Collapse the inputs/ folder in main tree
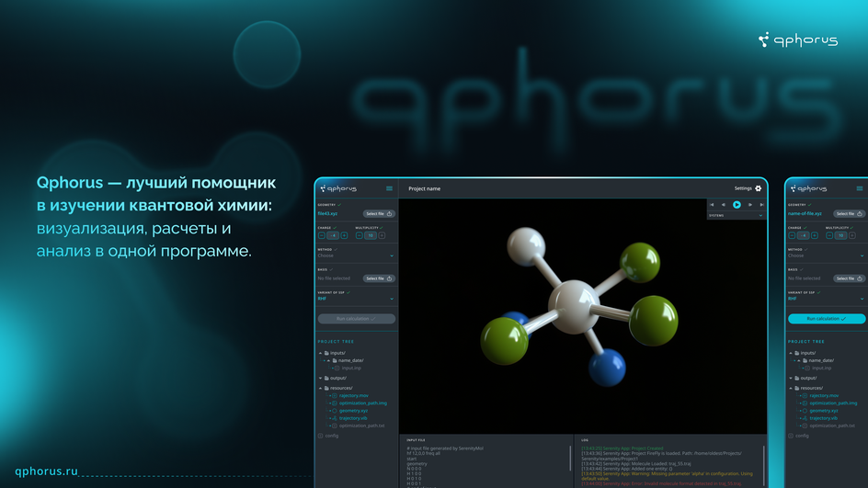Viewport: 868px width, 488px height. (320, 353)
